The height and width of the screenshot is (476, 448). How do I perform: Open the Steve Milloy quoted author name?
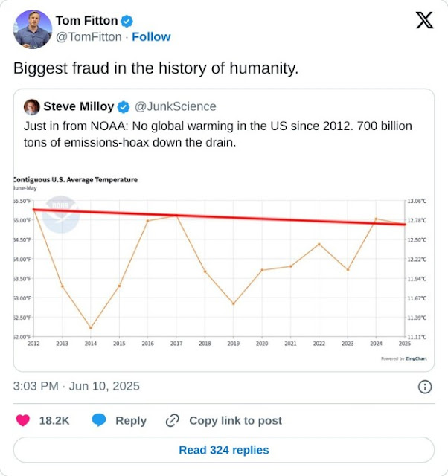click(x=78, y=106)
